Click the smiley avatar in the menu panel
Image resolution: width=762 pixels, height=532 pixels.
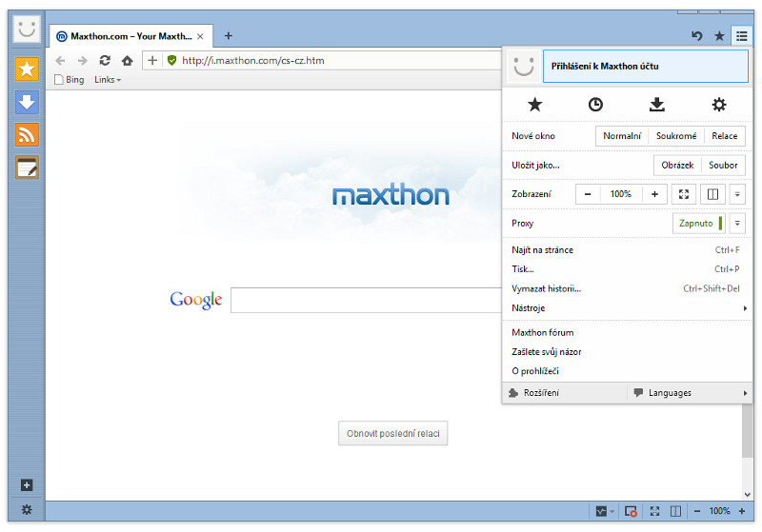pyautogui.click(x=524, y=66)
